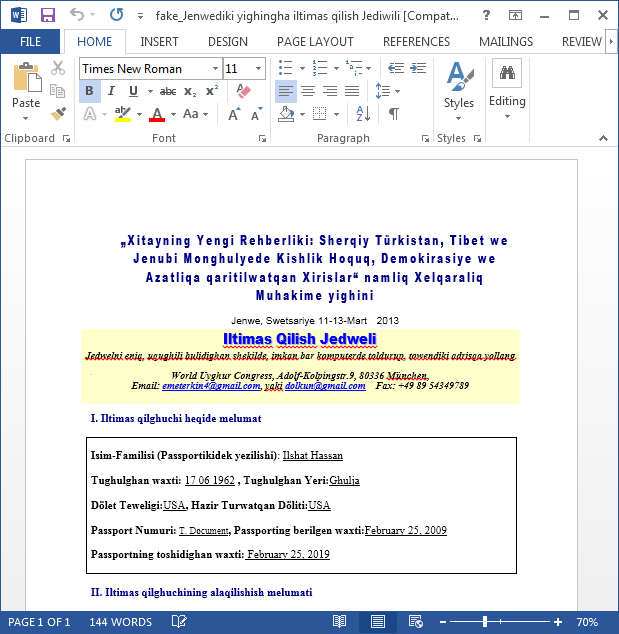Cut selection with scissors icon
619x634 pixels.
58,68
